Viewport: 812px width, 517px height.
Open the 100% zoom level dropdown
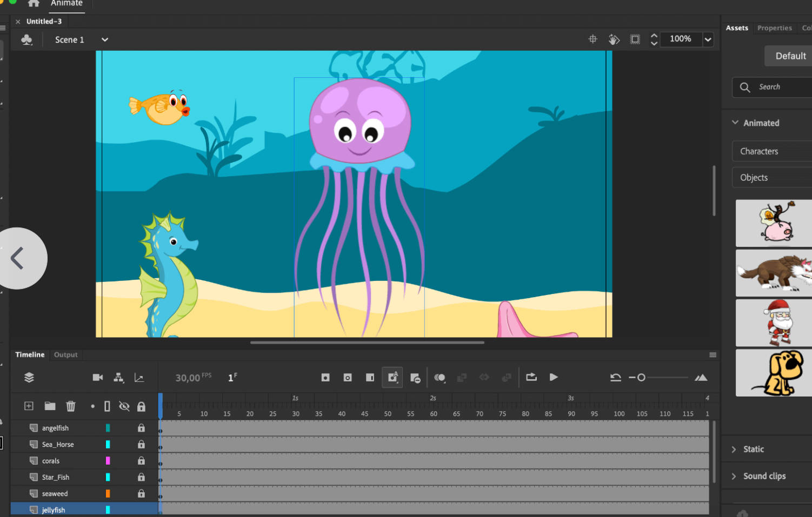tap(708, 39)
